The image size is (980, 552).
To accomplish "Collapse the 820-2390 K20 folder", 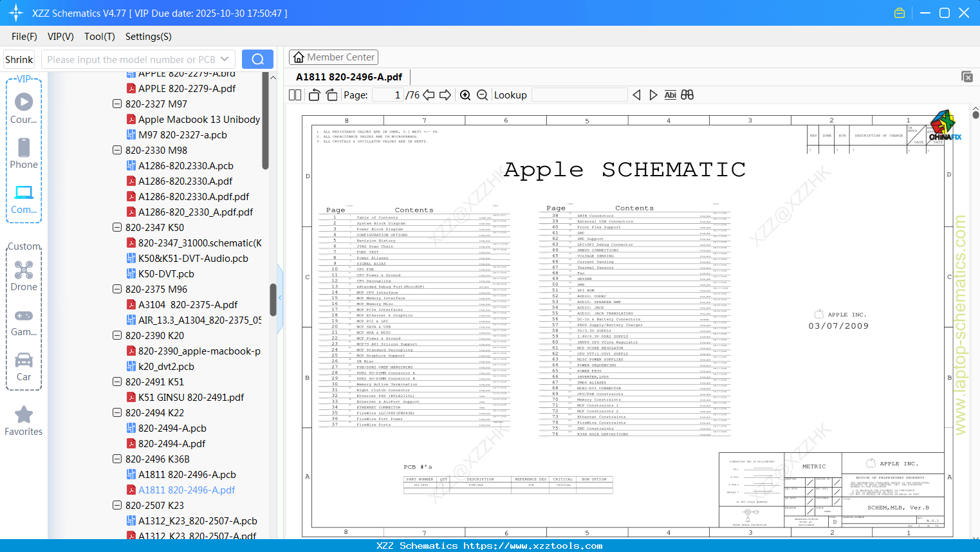I will (x=117, y=335).
